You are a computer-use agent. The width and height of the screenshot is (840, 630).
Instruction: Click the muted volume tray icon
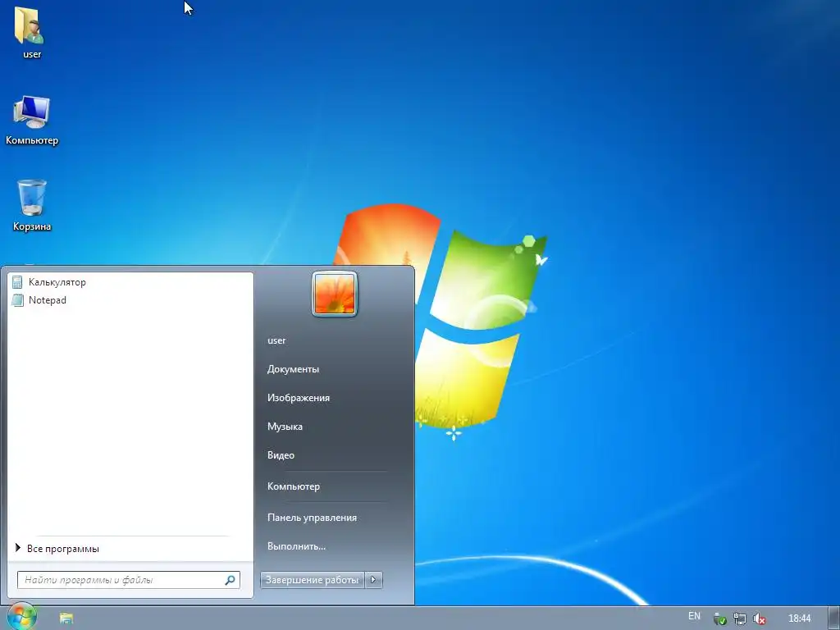pos(759,619)
